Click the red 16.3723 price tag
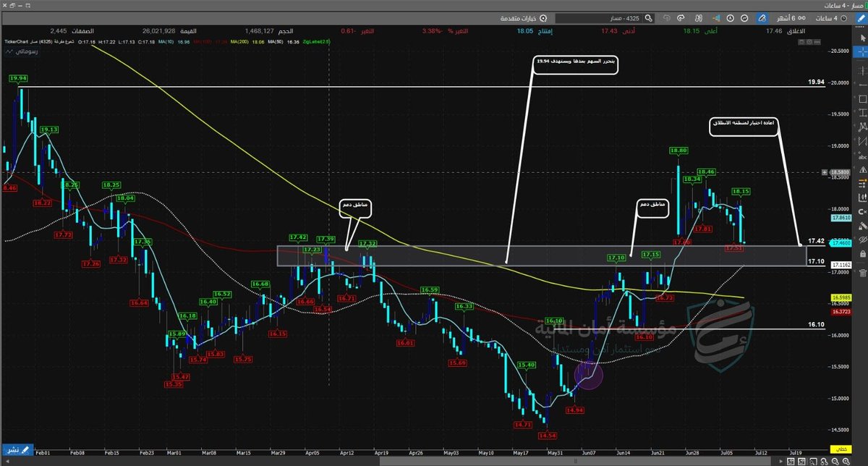Image resolution: width=868 pixels, height=466 pixels. [841, 310]
